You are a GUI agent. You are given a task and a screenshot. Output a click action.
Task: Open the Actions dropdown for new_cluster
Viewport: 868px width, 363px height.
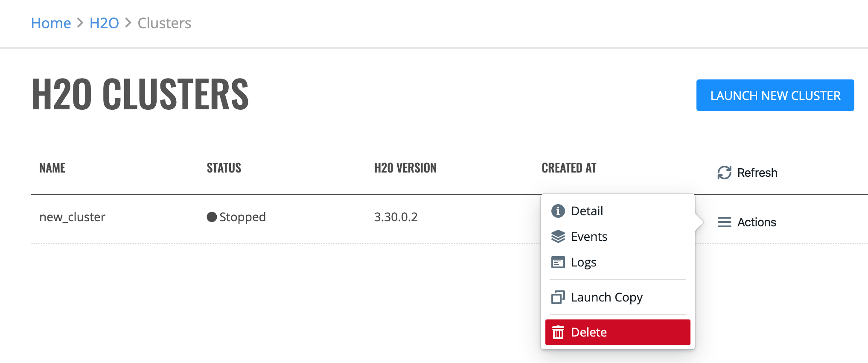(747, 222)
